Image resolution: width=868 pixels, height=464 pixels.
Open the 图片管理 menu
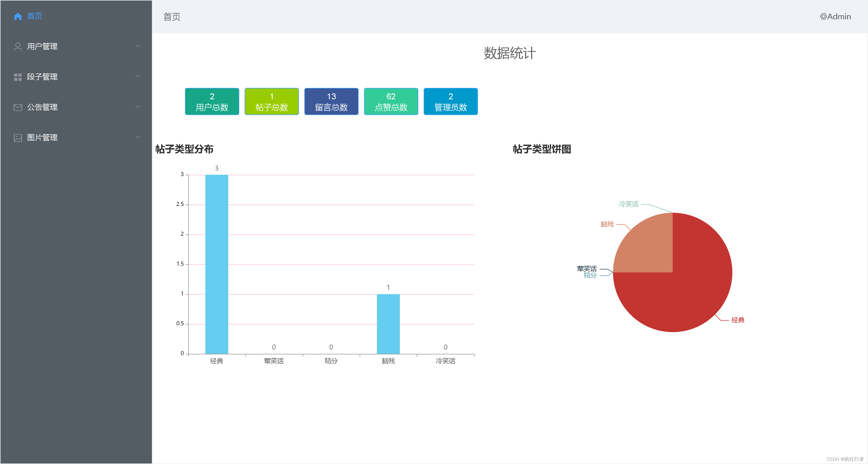(x=76, y=138)
